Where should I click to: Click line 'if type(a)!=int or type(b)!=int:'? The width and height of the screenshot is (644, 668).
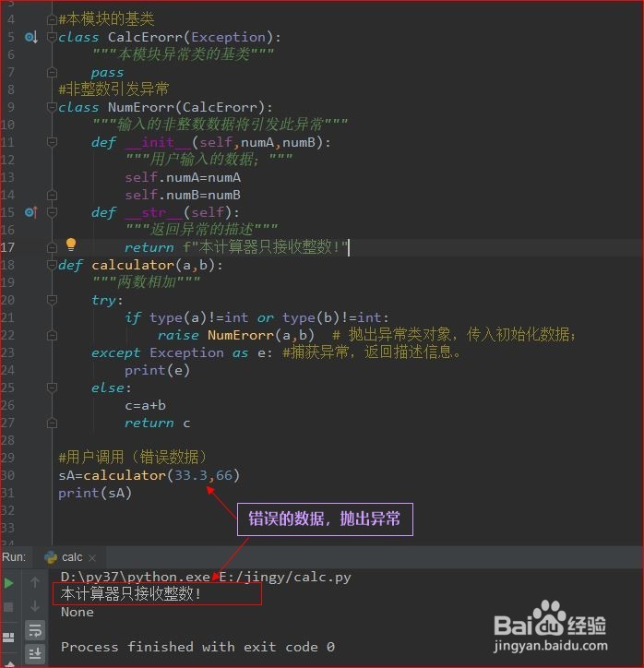pos(256,317)
